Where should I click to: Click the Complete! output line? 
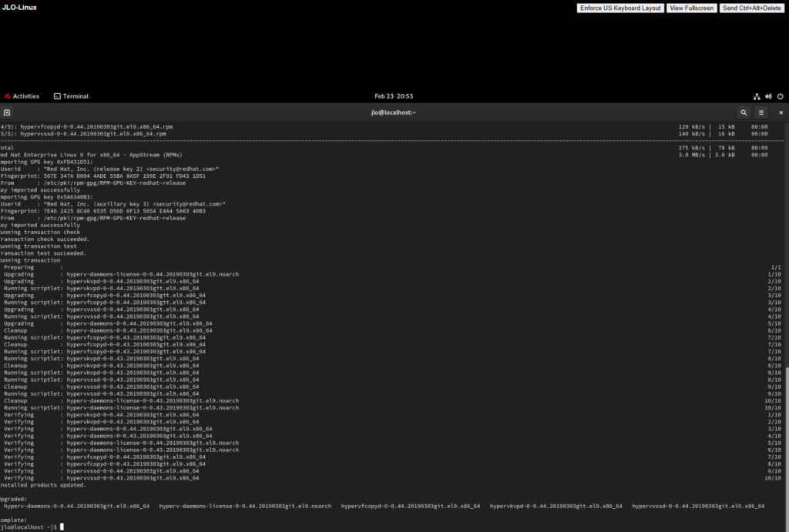tap(15, 520)
